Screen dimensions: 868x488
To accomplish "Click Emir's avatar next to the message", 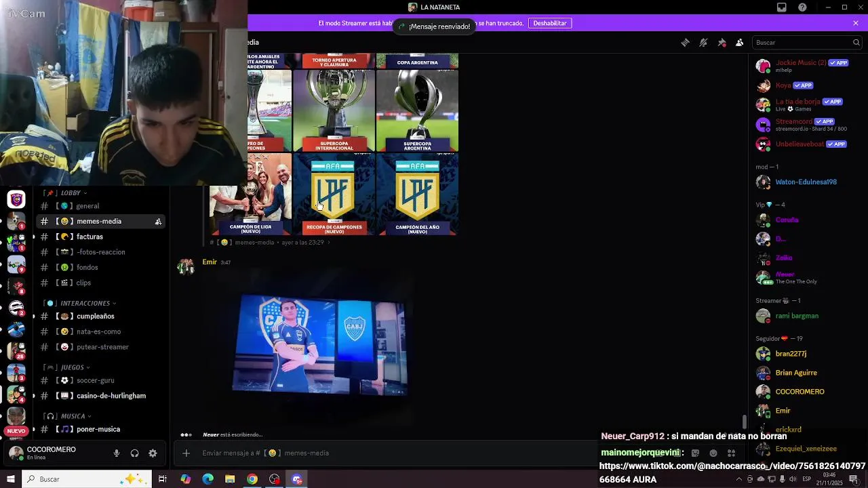I will 185,266.
